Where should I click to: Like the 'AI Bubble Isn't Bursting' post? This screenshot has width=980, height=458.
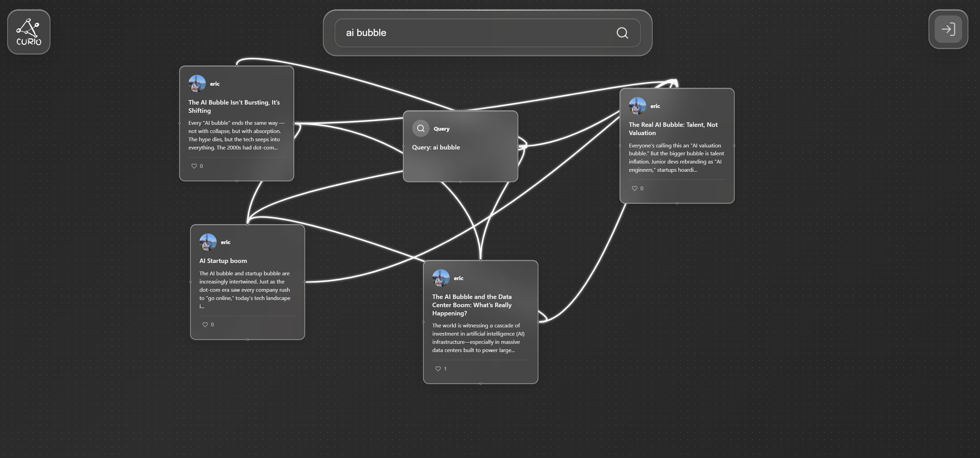194,166
